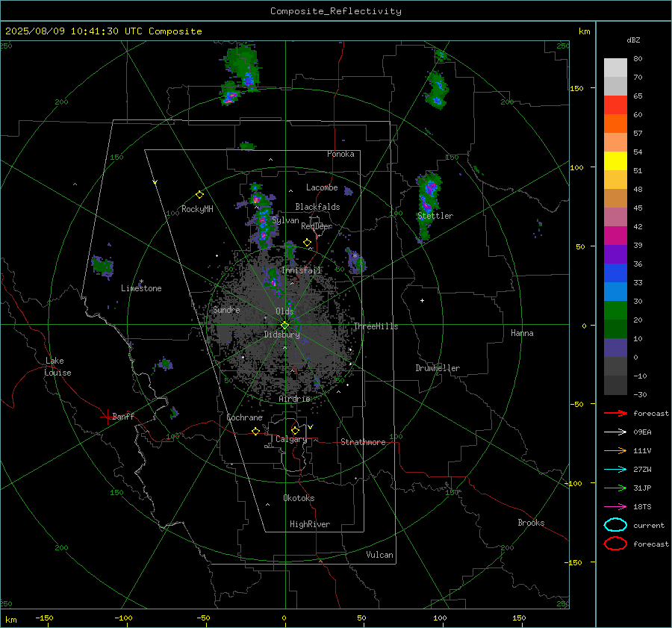Viewport: 672px width, 628px height.
Task: Click the Strathmore city label
Action: (x=363, y=442)
